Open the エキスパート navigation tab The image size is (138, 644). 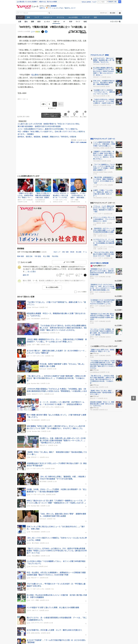tap(48, 17)
